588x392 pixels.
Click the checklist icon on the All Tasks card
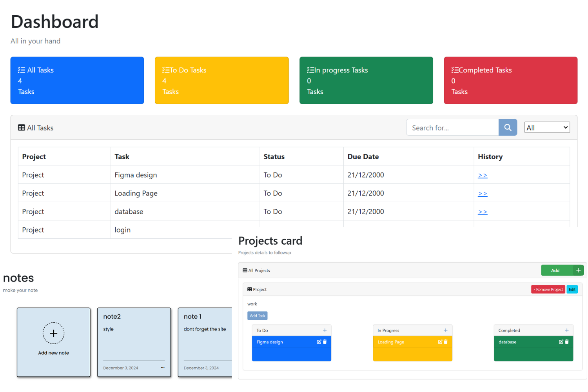pos(21,69)
